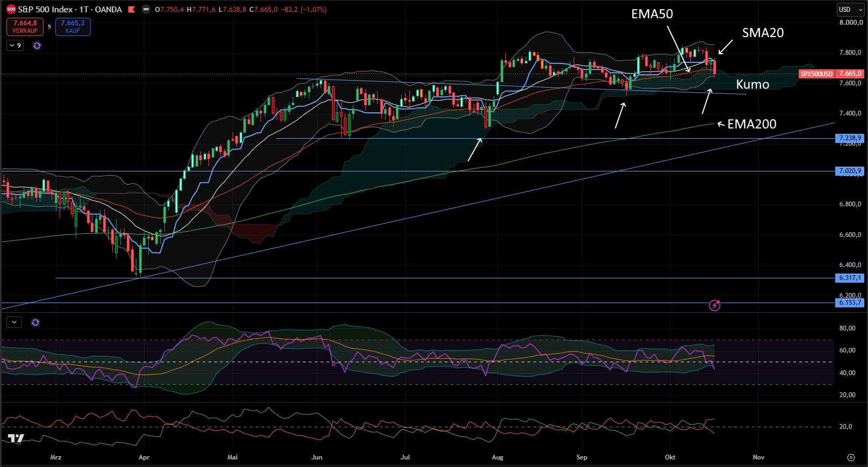Expand the collapsed indicator legend showing 9
868x467 pixels.
(x=15, y=46)
